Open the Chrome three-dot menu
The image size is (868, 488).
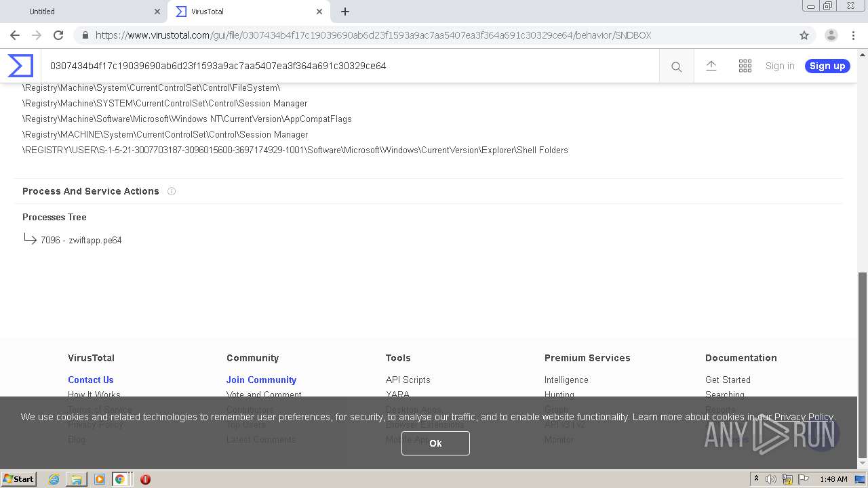point(853,35)
